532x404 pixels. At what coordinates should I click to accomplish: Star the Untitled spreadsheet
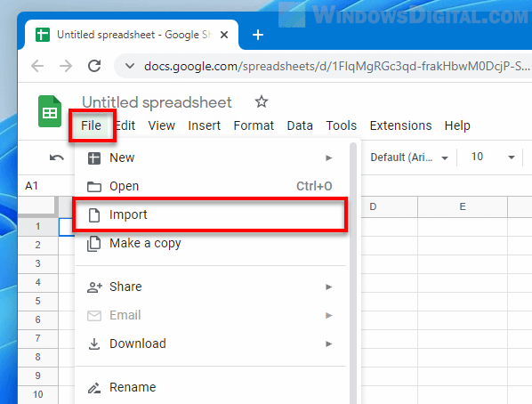(x=262, y=101)
